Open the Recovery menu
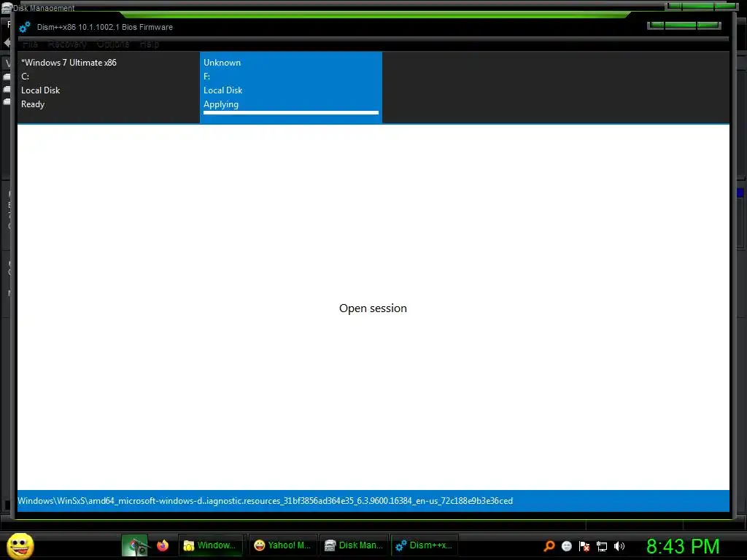The width and height of the screenshot is (747, 560). [67, 44]
